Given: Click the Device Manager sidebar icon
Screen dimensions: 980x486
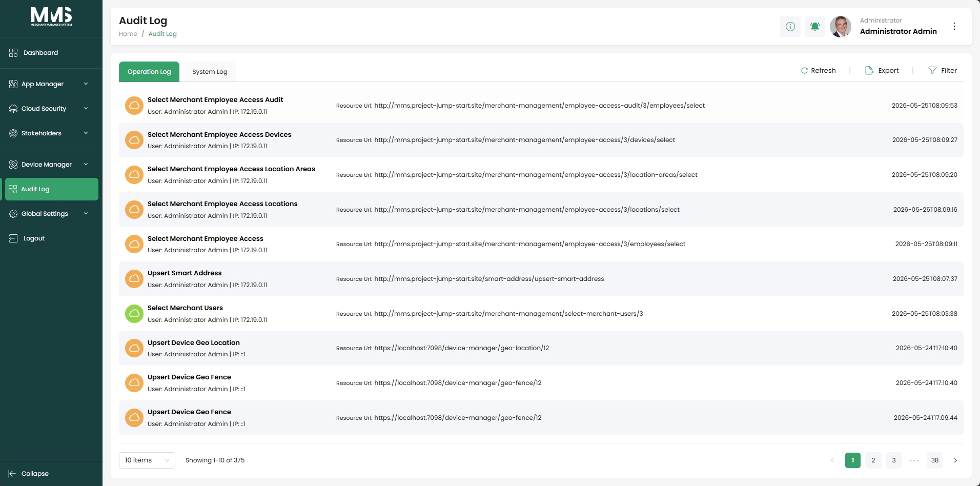Looking at the screenshot, I should (13, 165).
